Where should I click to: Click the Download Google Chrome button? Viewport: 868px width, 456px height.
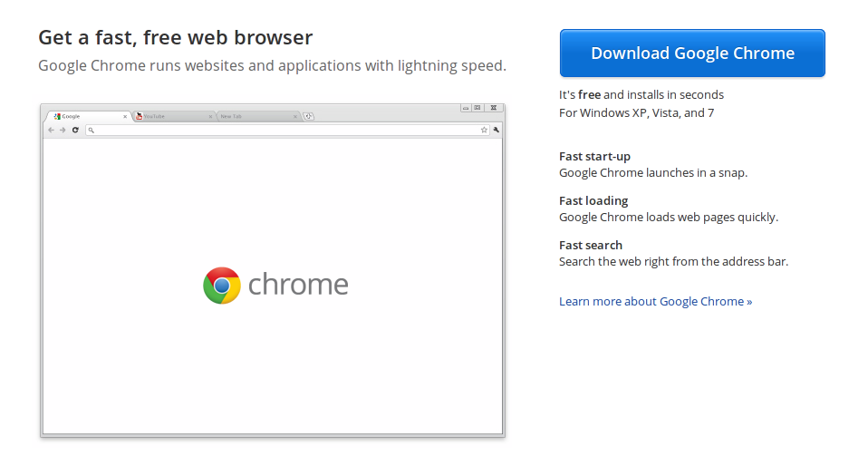tap(692, 53)
